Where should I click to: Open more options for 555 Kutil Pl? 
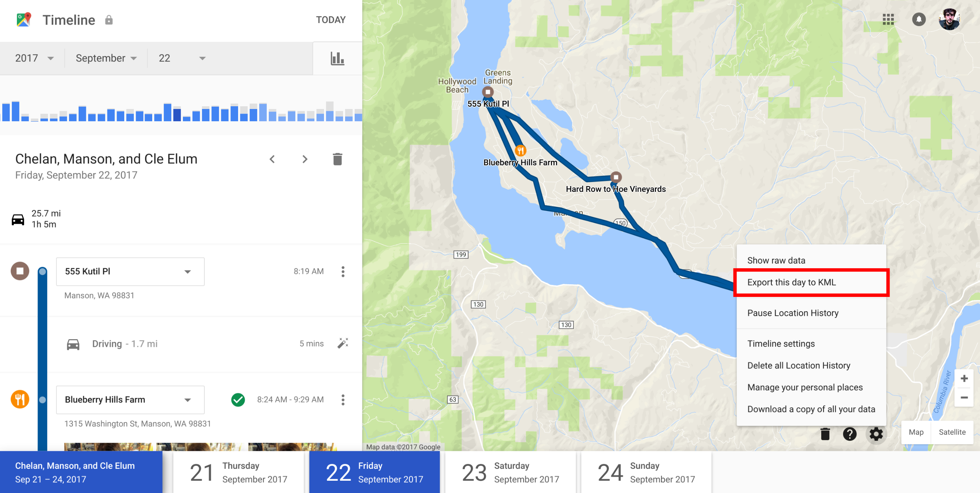pyautogui.click(x=343, y=272)
